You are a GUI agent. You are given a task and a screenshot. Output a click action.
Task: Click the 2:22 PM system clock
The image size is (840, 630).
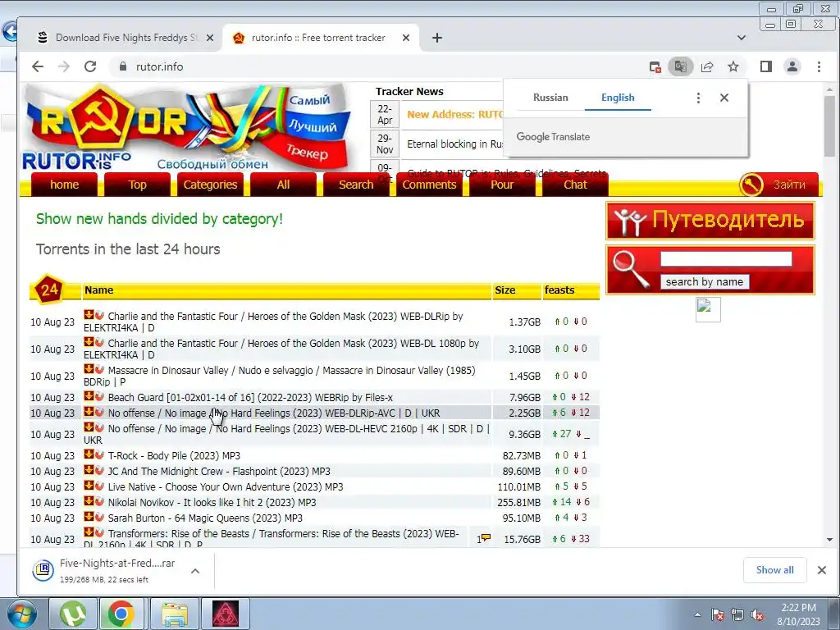pos(798,608)
